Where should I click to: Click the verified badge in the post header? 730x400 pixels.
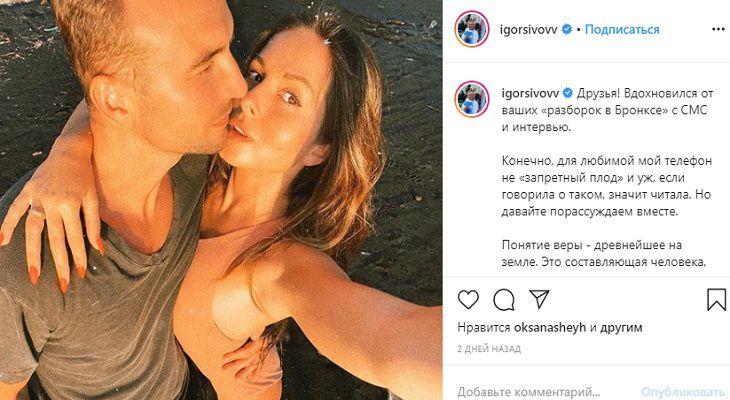(x=567, y=29)
